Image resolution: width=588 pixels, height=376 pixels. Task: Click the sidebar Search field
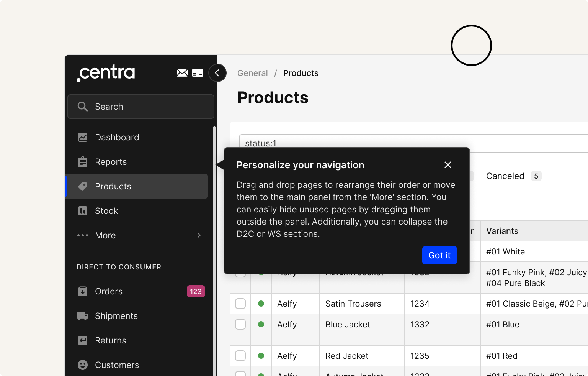click(141, 107)
